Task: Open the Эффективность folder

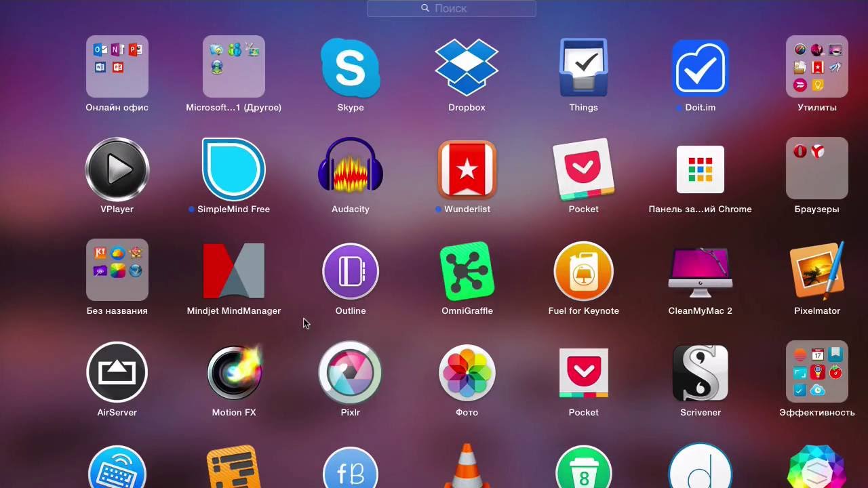Action: (817, 371)
